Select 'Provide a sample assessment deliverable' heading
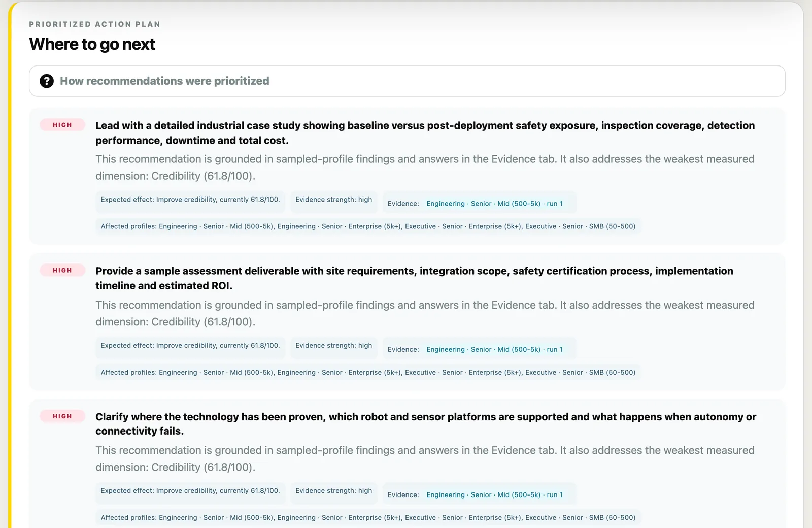Image resolution: width=812 pixels, height=528 pixels. tap(414, 278)
